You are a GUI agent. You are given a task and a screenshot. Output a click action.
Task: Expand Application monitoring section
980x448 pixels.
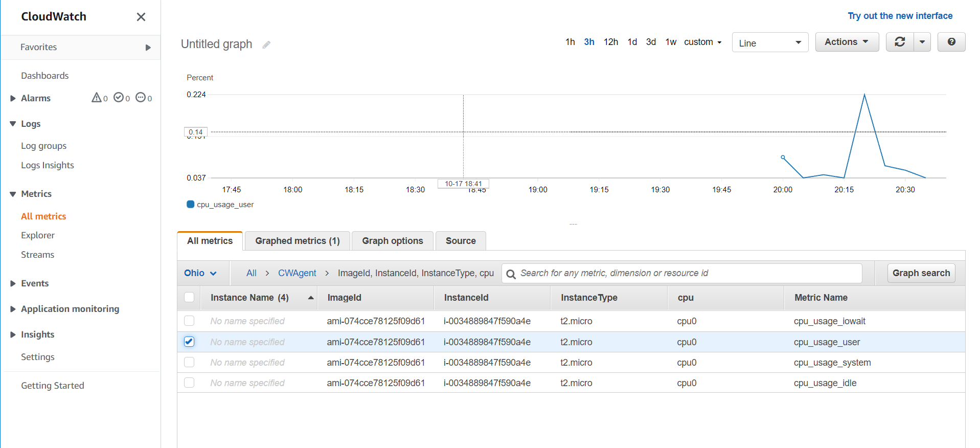[13, 309]
